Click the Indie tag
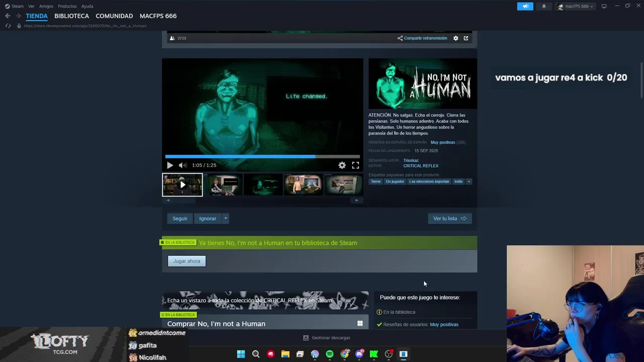Screen dimensions: 644x362 tap(458, 182)
